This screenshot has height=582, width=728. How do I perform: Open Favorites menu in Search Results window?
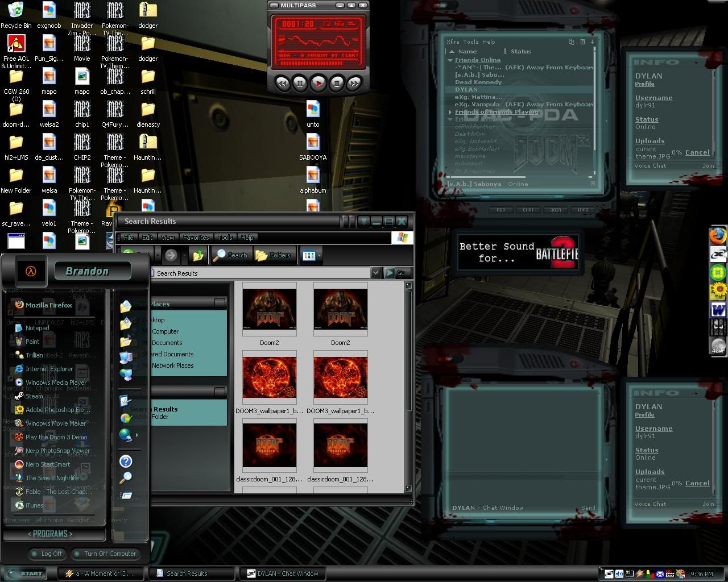click(x=196, y=237)
